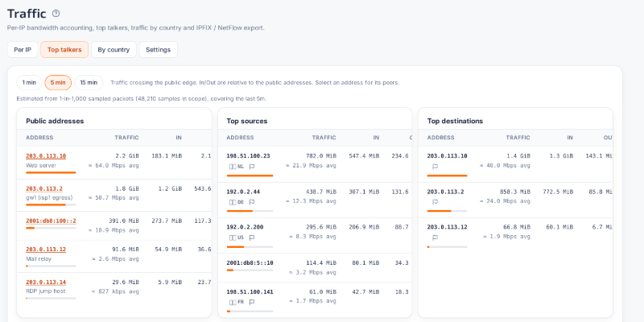Click the ≈ 64.0 Mbps avg value
Viewport: 644px width, 322px height.
[x=114, y=166]
